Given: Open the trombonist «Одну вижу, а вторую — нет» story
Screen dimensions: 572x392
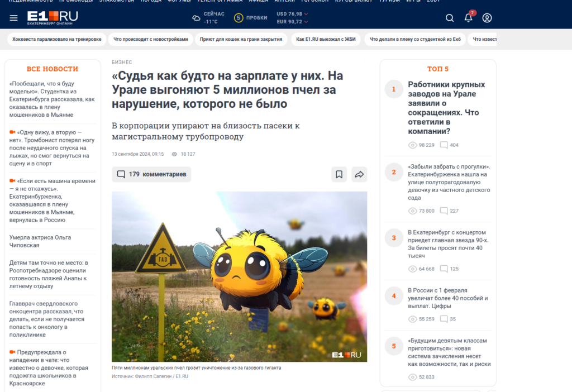Looking at the screenshot, I should pyautogui.click(x=52, y=147).
